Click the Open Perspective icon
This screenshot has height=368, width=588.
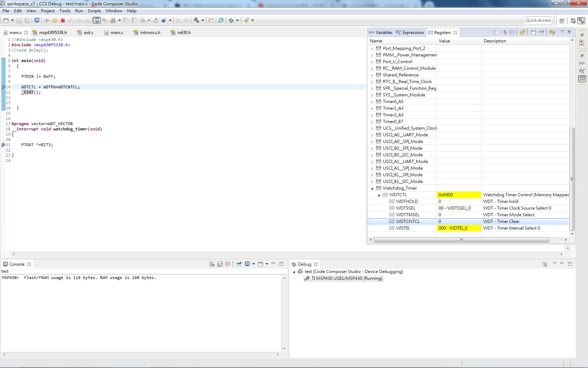(562, 21)
